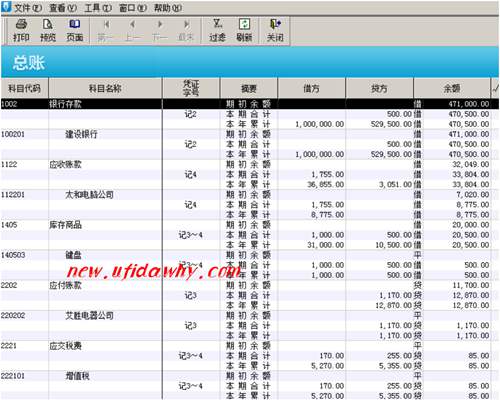Image resolution: width=500 pixels, height=402 pixels.
Task: Click the 打印 print icon
Action: pos(21,31)
